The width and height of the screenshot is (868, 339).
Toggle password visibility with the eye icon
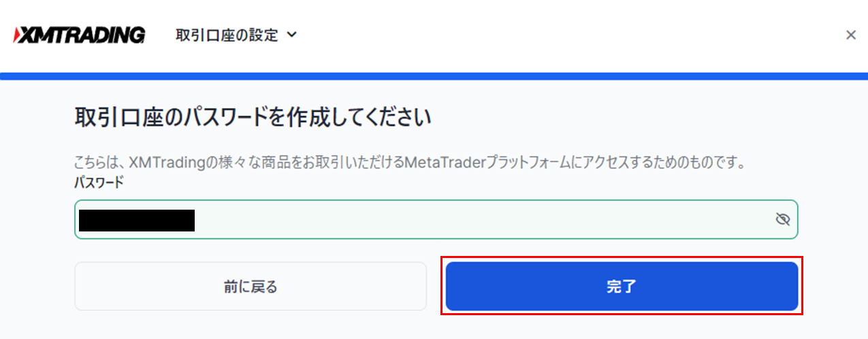782,219
